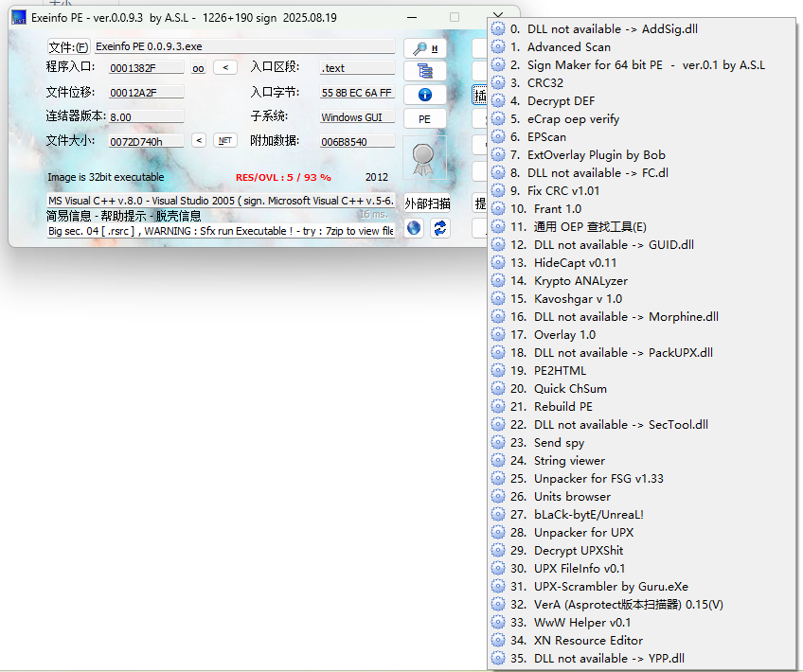
Task: Open String viewer plugin from the list
Action: [569, 460]
